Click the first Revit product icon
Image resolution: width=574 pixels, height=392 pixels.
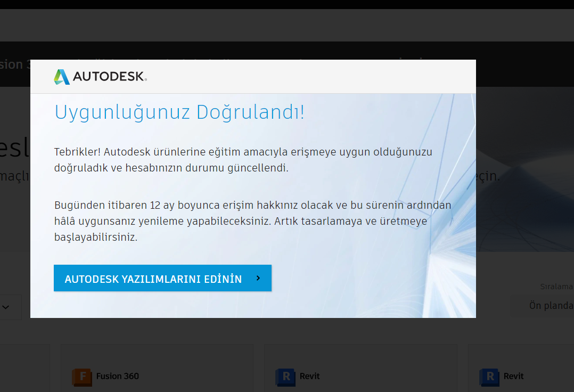click(285, 378)
